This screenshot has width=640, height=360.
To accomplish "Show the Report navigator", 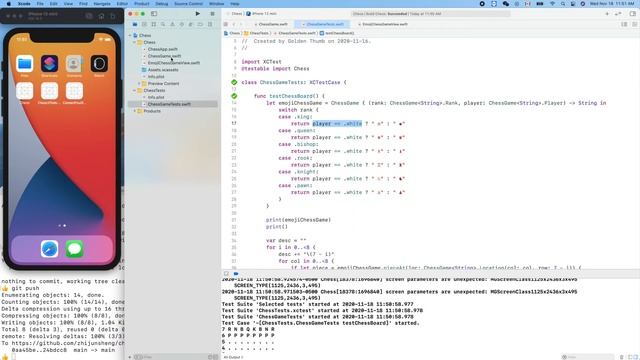I will tap(210, 24).
